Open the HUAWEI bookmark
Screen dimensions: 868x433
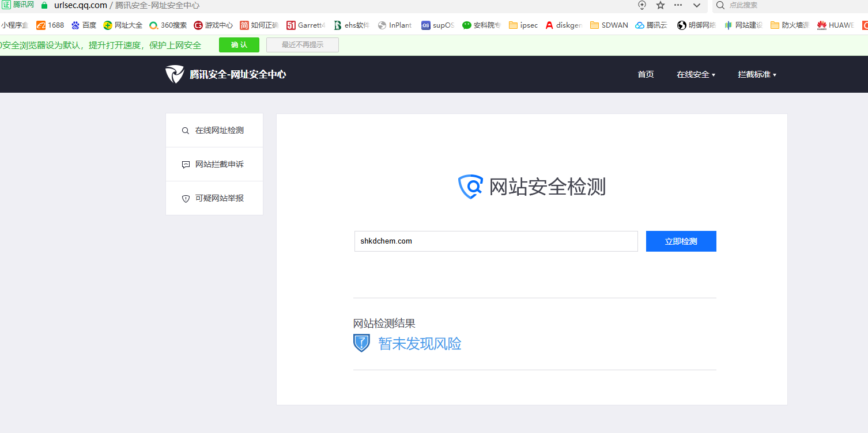coord(835,25)
